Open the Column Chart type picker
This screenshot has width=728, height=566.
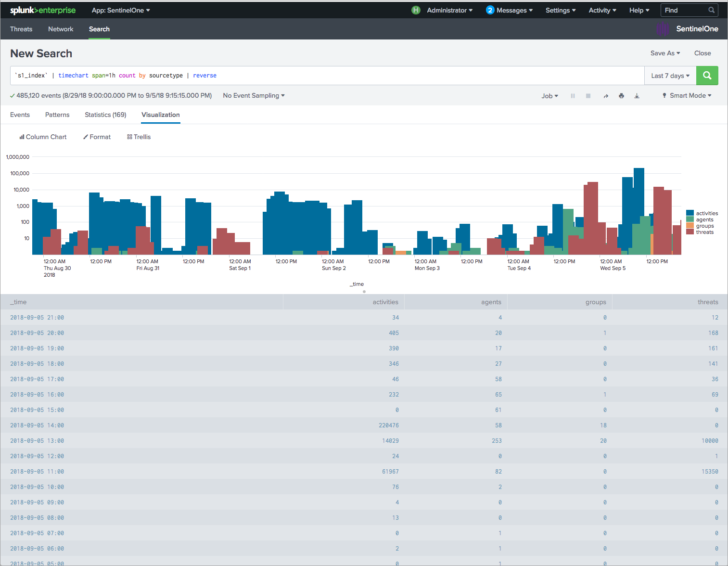pos(43,137)
